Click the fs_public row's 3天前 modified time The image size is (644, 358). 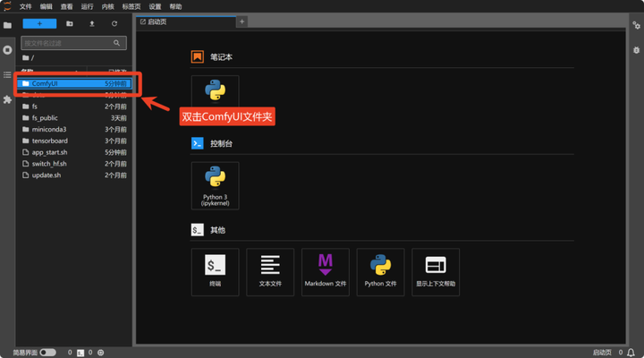coord(119,118)
